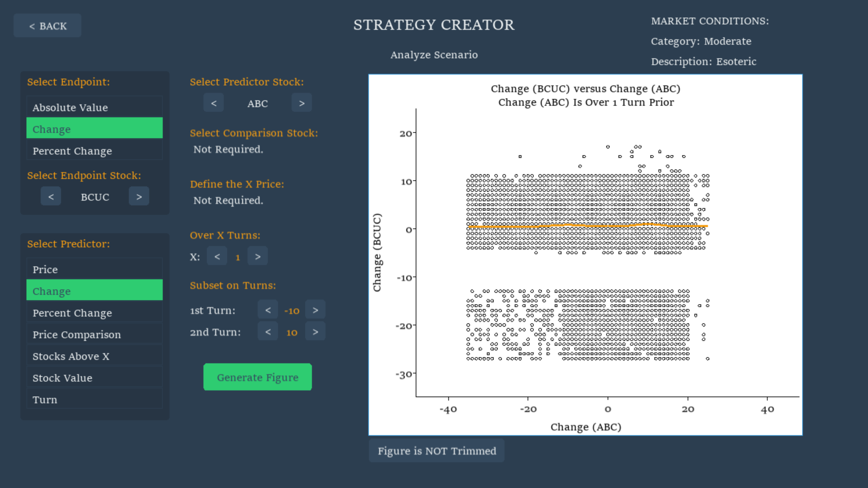The width and height of the screenshot is (868, 488).
Task: Decrease the 1st Turn subset value
Action: tap(268, 310)
